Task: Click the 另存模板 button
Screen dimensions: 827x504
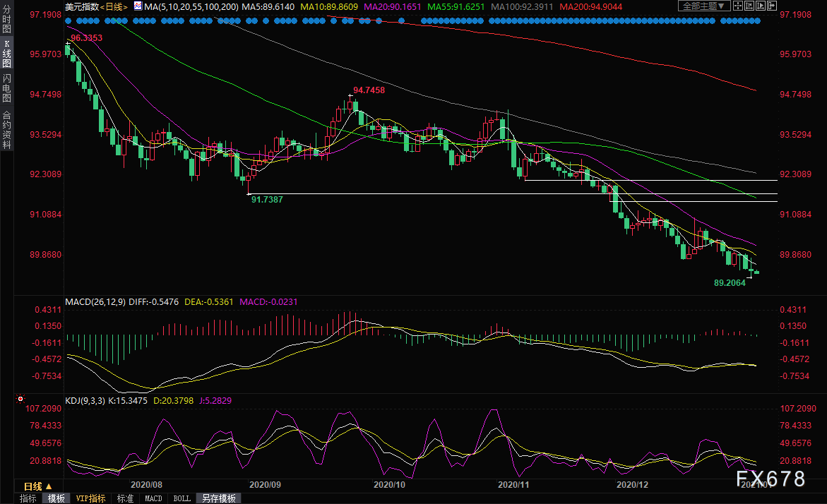Action: tap(220, 498)
